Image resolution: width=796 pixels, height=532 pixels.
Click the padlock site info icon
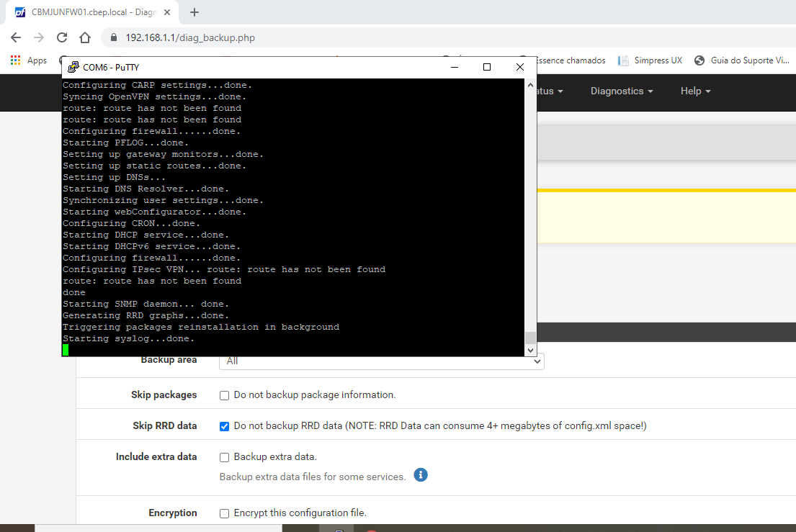(x=114, y=37)
